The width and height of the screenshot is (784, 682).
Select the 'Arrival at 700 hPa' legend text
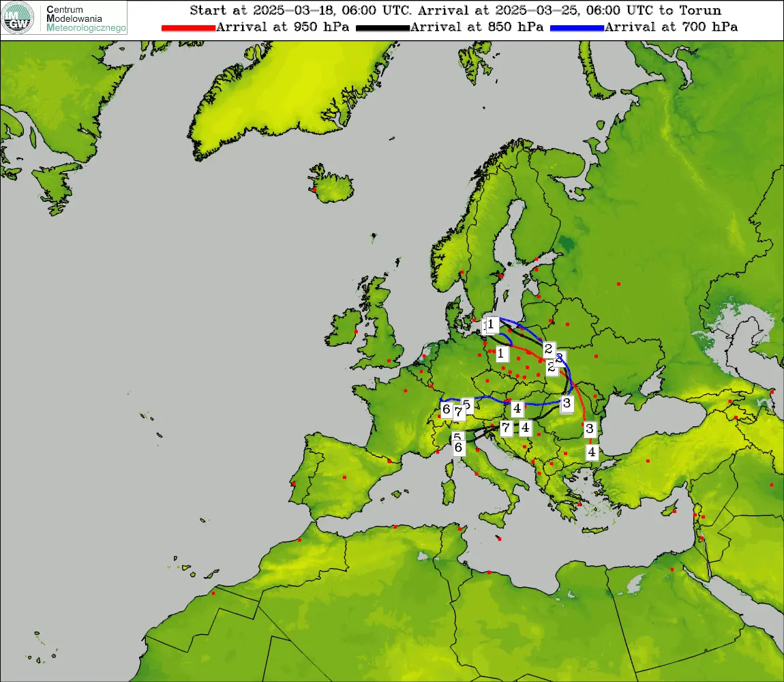click(x=671, y=27)
